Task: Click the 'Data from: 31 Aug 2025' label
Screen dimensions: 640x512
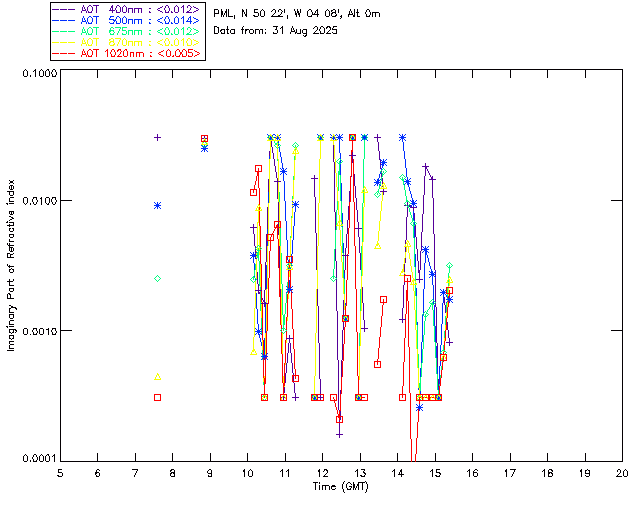Action: click(276, 31)
